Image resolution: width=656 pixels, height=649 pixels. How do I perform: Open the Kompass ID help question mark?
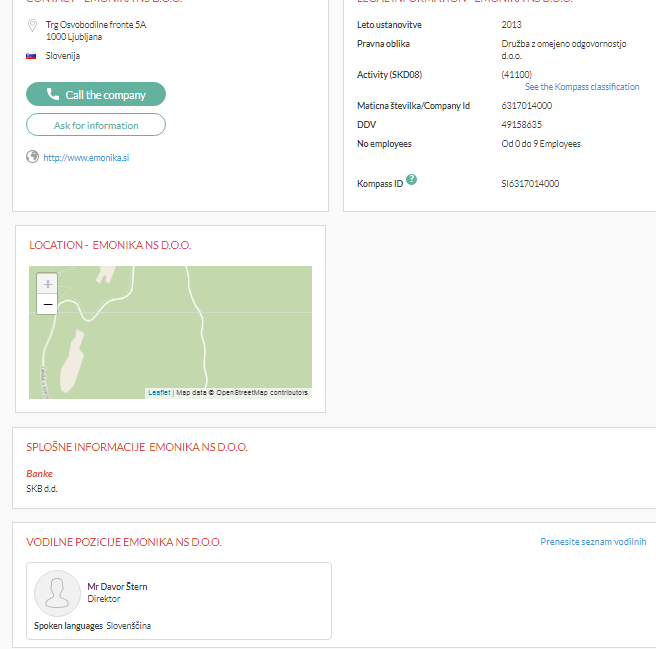click(412, 180)
